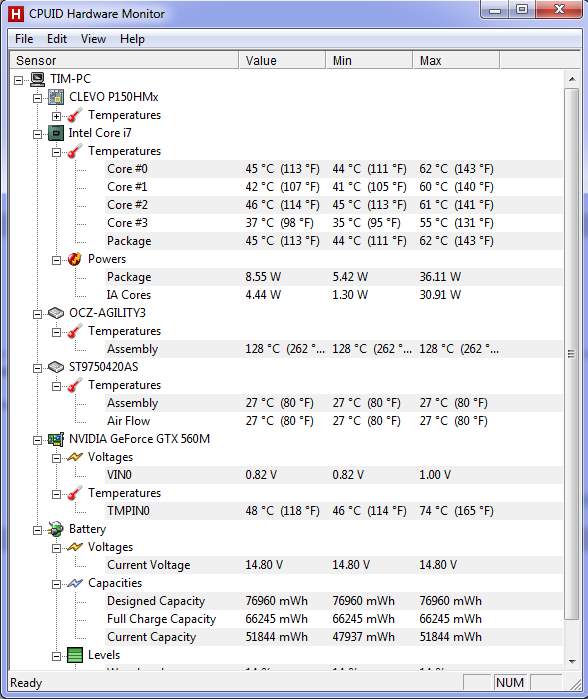
Task: Open the Edit menu
Action: tap(57, 39)
